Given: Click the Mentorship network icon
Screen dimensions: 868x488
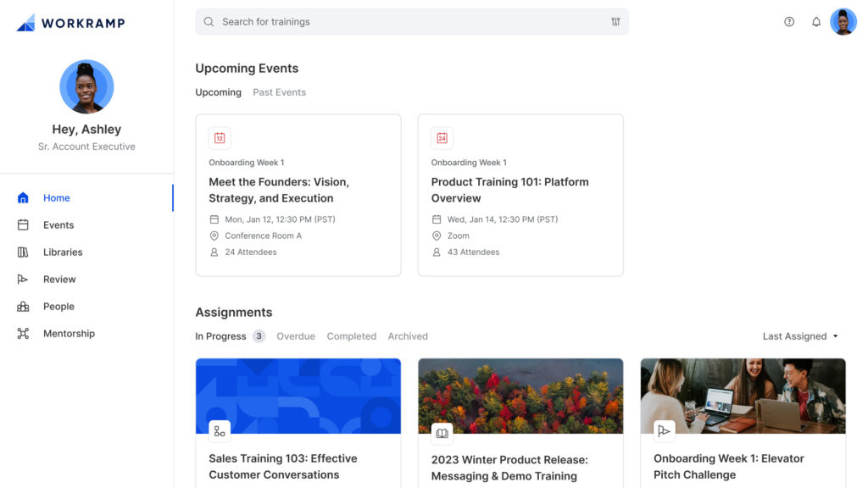Looking at the screenshot, I should [23, 333].
